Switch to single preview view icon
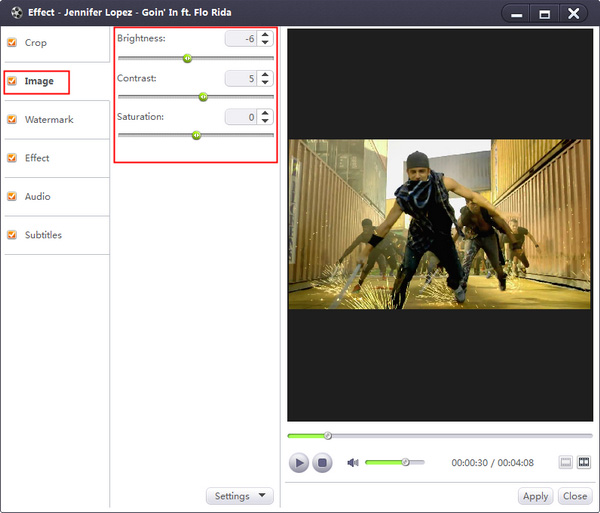600x513 pixels. [x=565, y=463]
